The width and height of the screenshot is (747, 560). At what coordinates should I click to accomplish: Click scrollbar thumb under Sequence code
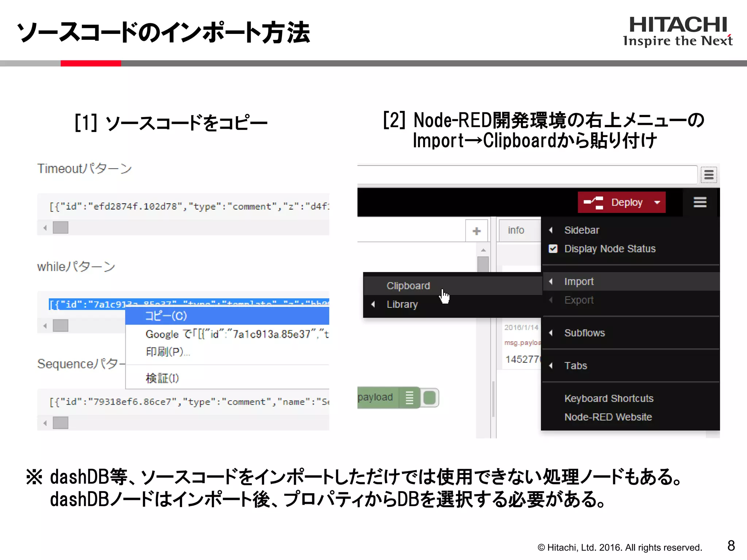(x=61, y=423)
